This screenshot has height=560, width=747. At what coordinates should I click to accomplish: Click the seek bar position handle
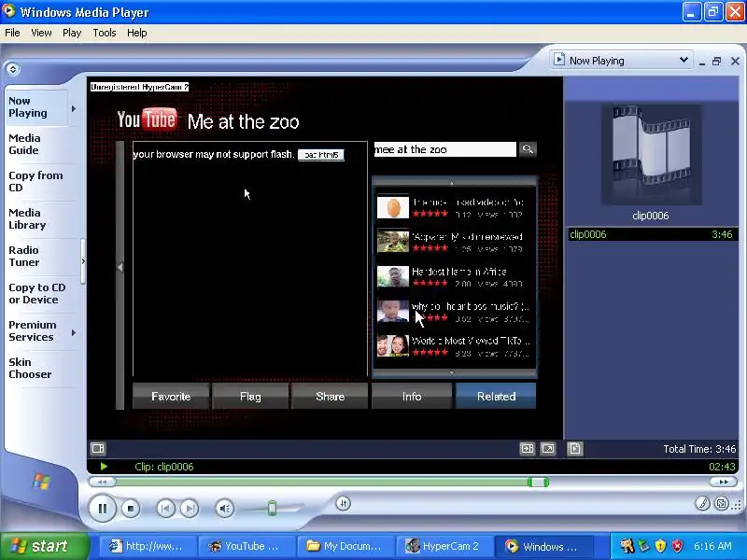(x=539, y=483)
